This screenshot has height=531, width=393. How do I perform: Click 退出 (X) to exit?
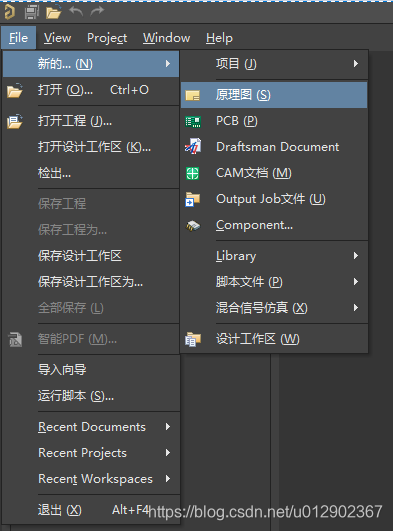point(91,510)
